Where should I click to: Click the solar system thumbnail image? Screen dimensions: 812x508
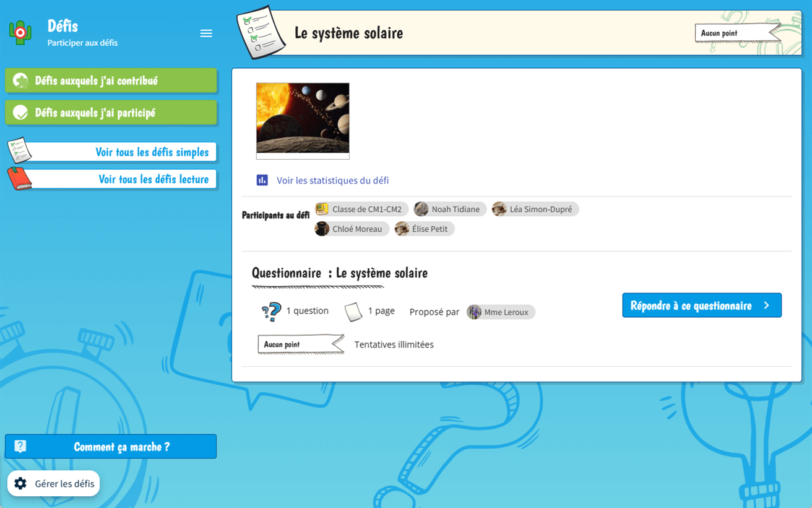(x=303, y=118)
